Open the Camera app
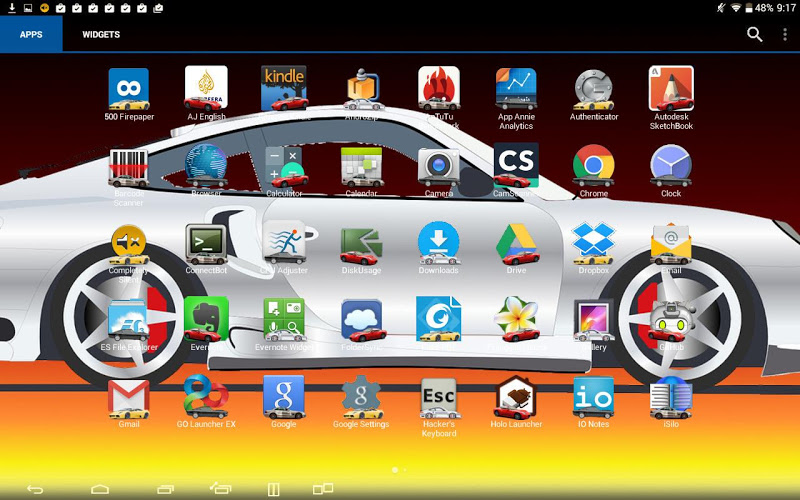Viewport: 800px width, 500px height. (x=439, y=166)
